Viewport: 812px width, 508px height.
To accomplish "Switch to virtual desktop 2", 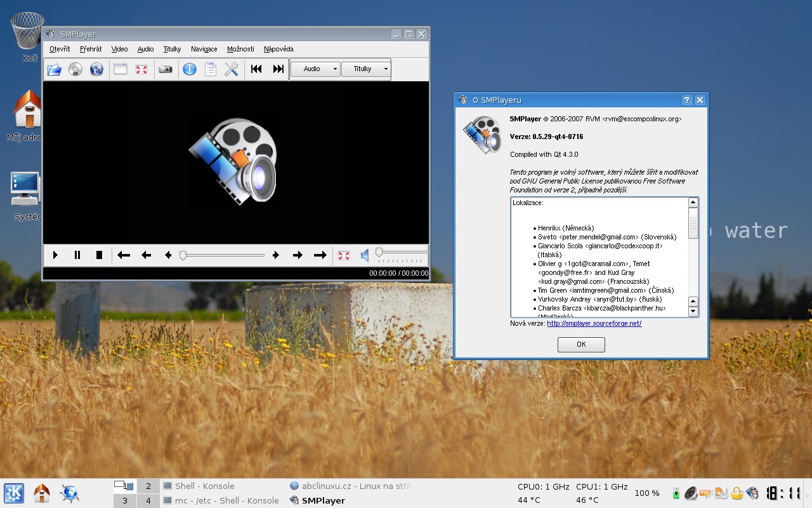I will click(148, 486).
